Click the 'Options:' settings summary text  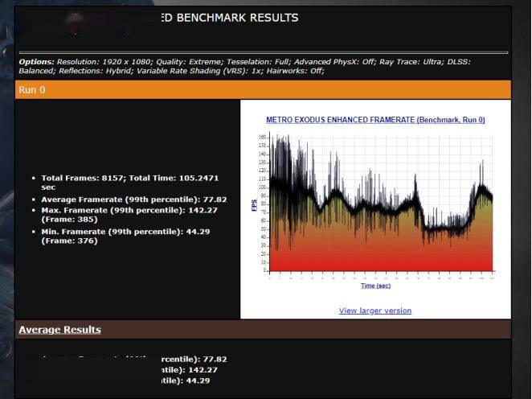tap(244, 66)
